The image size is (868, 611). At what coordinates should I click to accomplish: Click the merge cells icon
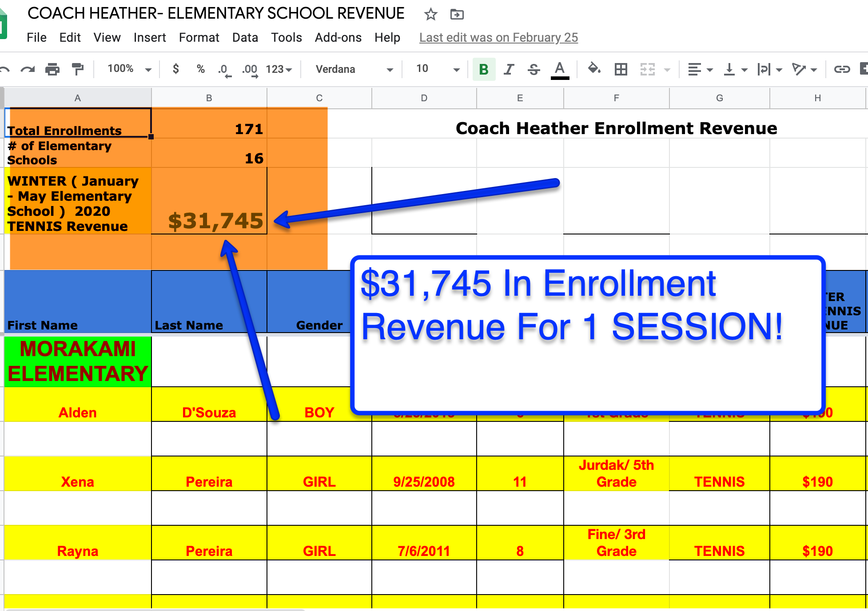tap(647, 69)
